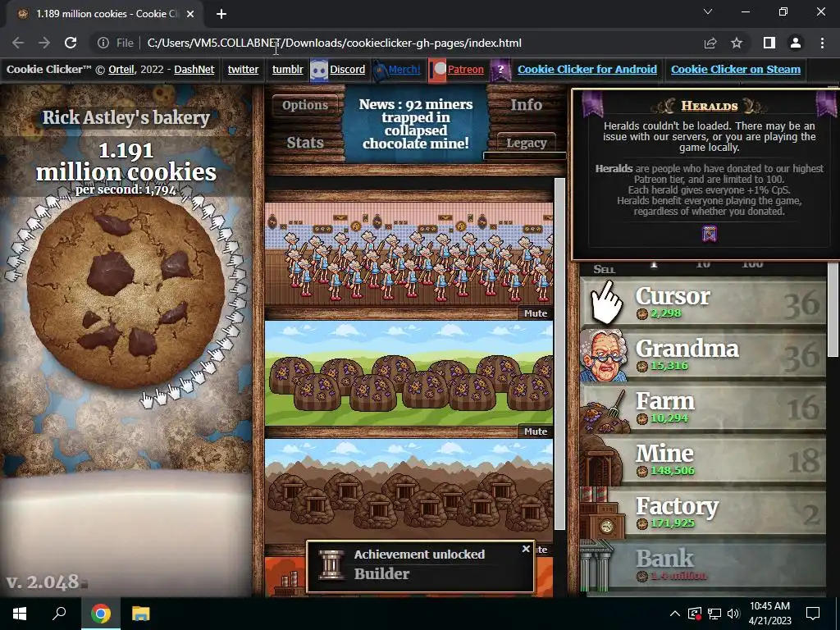Open the Chrome profile menu
This screenshot has height=630, width=840.
[796, 43]
